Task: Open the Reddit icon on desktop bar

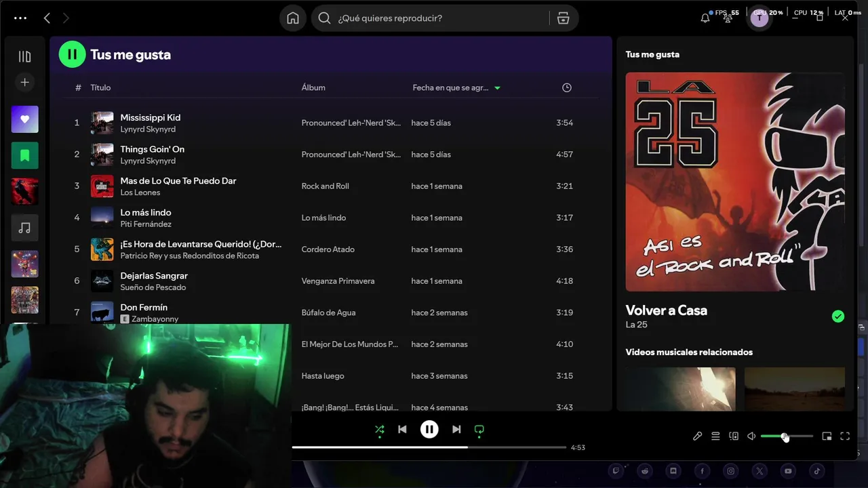Action: point(645,471)
